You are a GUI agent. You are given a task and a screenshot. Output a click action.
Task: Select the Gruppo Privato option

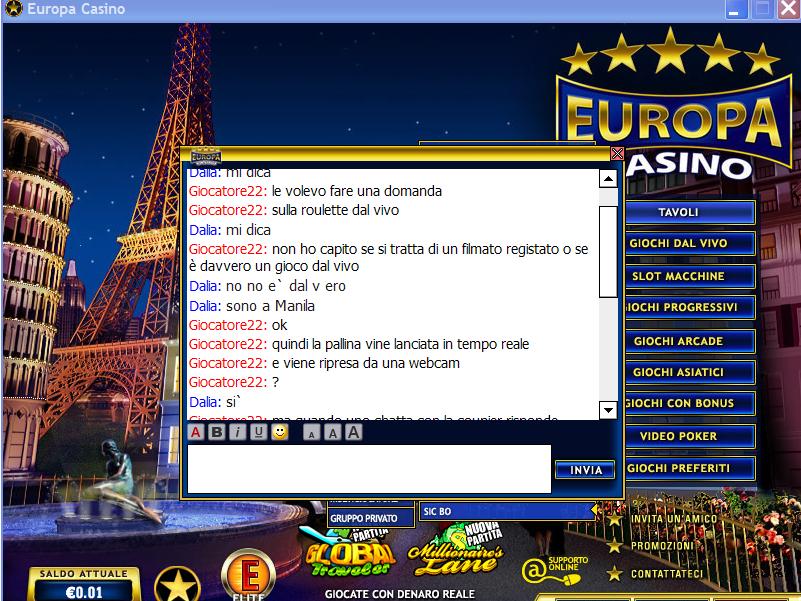370,518
